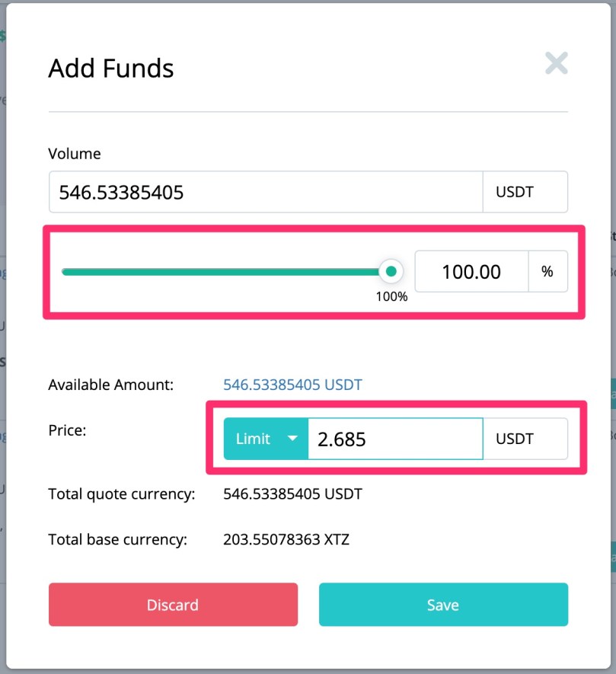Click the 100% label below the slider
616x674 pixels.
pos(391,296)
